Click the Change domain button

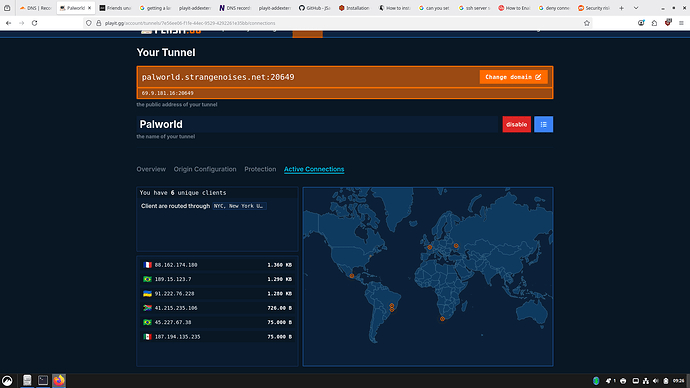pos(514,77)
